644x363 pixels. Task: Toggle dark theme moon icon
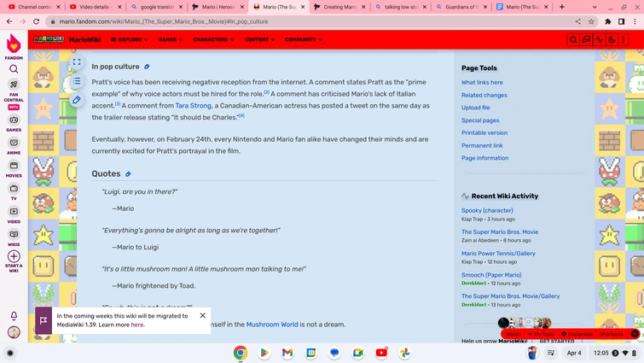click(x=612, y=39)
